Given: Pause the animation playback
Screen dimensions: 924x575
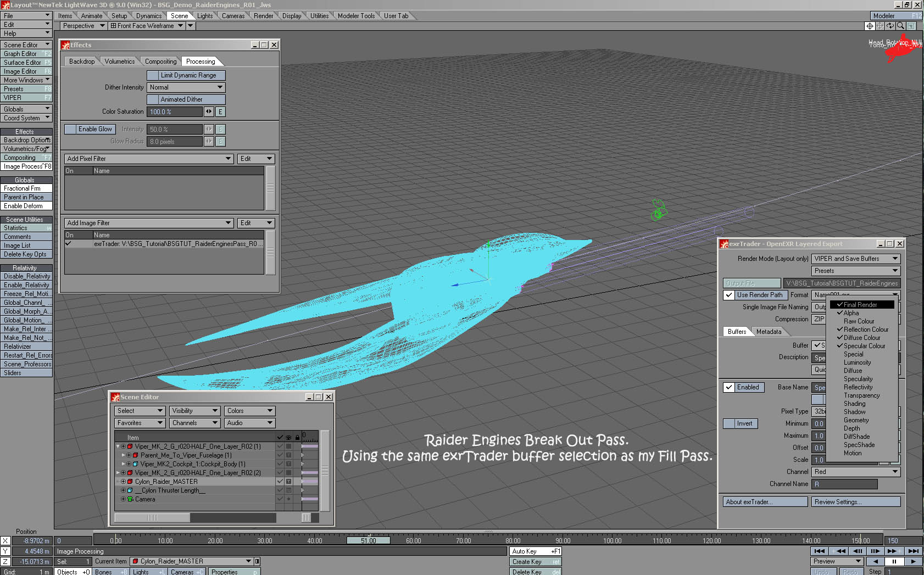Looking at the screenshot, I should pos(894,561).
